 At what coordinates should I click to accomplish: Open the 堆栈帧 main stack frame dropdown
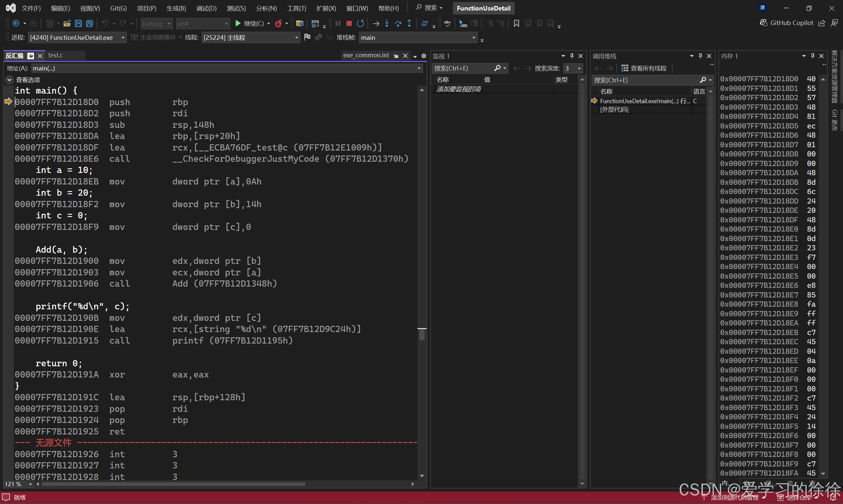point(473,38)
